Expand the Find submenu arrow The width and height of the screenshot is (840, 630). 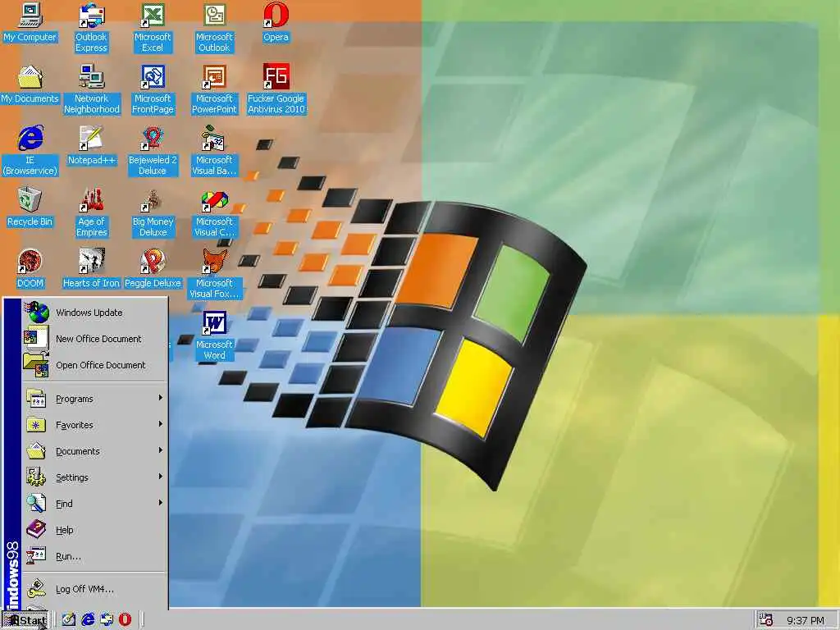pyautogui.click(x=160, y=503)
